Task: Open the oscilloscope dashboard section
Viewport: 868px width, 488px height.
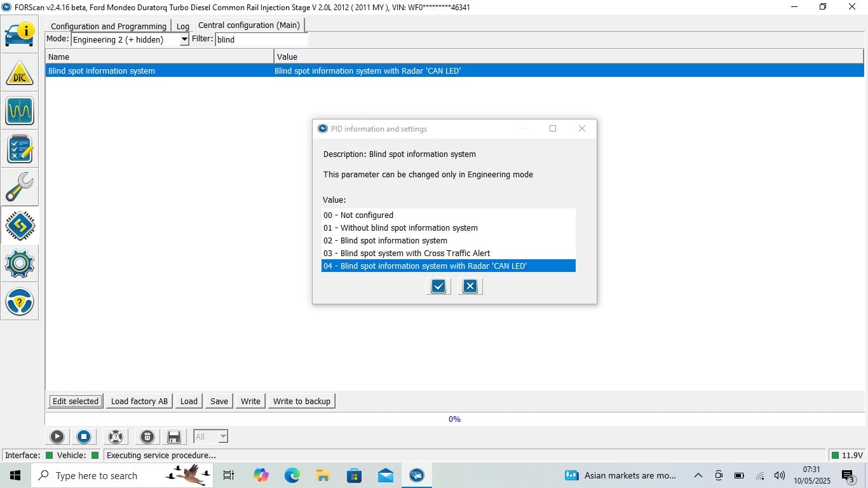Action: tap(20, 111)
